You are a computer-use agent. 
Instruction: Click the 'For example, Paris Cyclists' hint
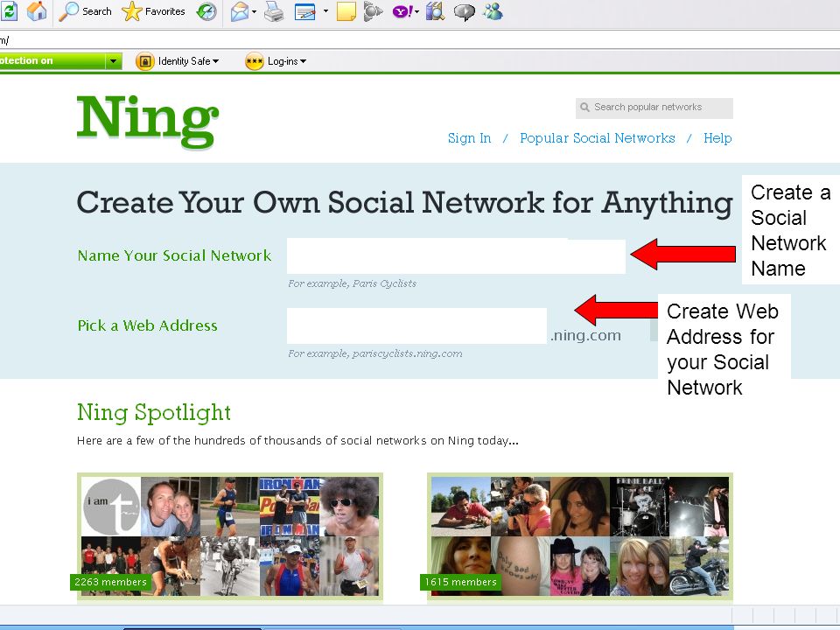click(352, 283)
